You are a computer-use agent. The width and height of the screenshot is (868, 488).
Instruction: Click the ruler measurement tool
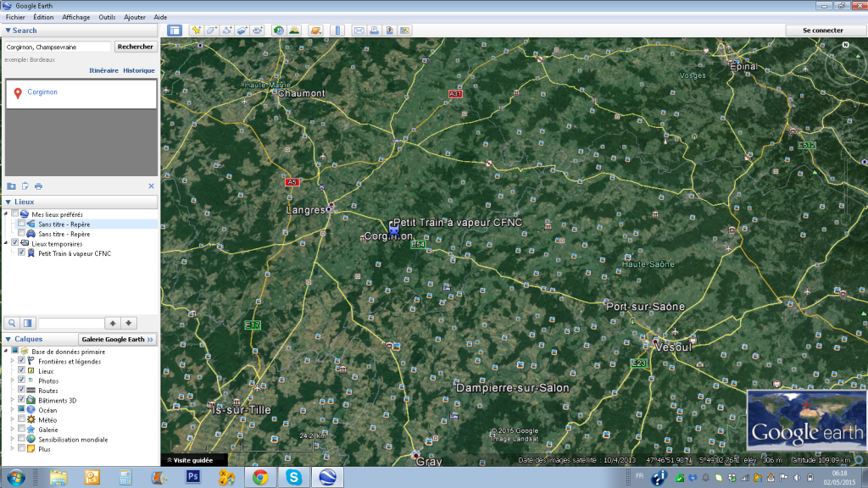tap(337, 30)
